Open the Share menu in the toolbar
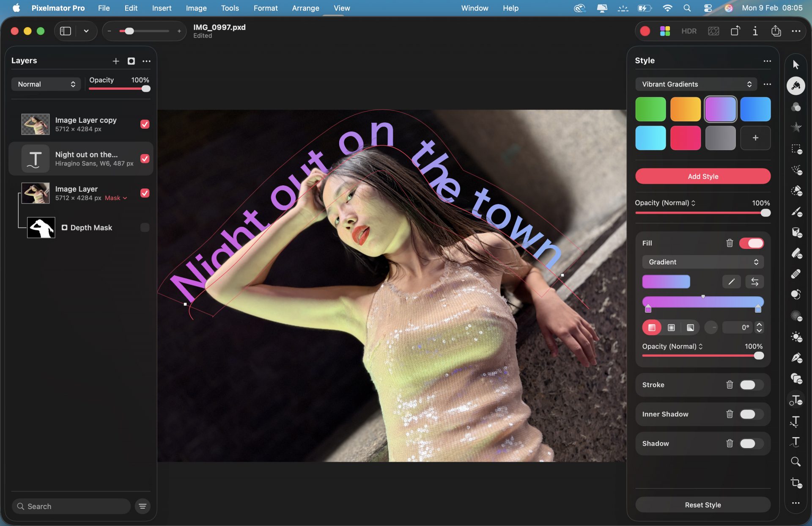 pos(776,31)
